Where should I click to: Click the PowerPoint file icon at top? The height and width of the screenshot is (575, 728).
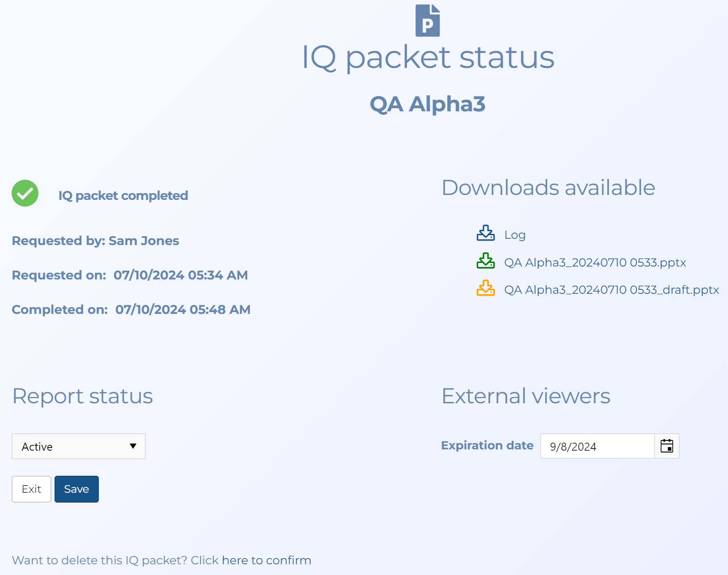(x=427, y=21)
